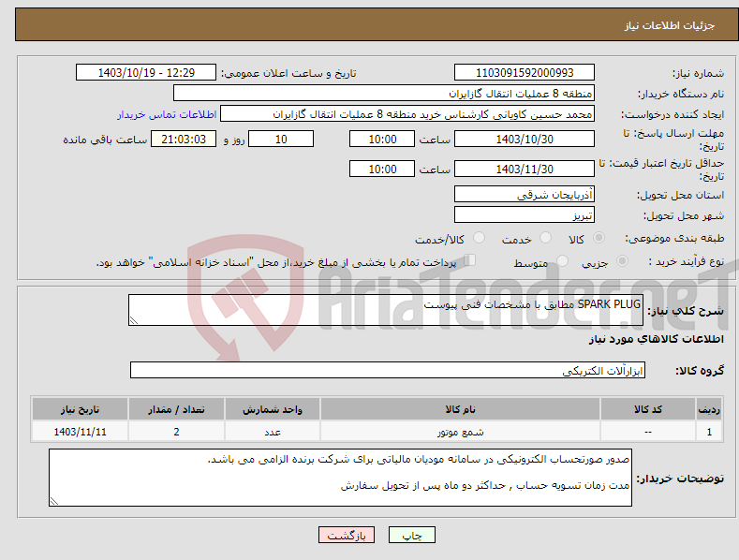The height and width of the screenshot is (560, 739).
Task: Click the announcement date field 1403/10/19 - 12:29
Action: point(146,73)
